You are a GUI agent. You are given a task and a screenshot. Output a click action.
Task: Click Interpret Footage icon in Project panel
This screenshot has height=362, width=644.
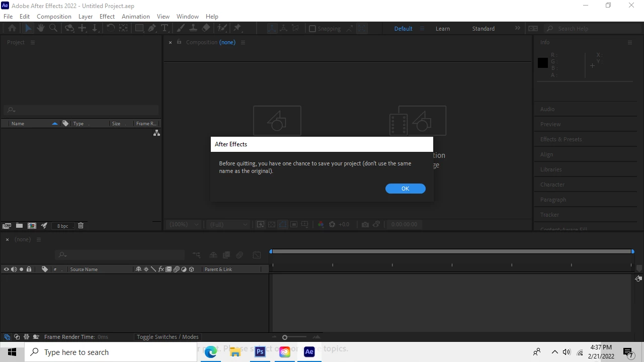[x=7, y=226]
